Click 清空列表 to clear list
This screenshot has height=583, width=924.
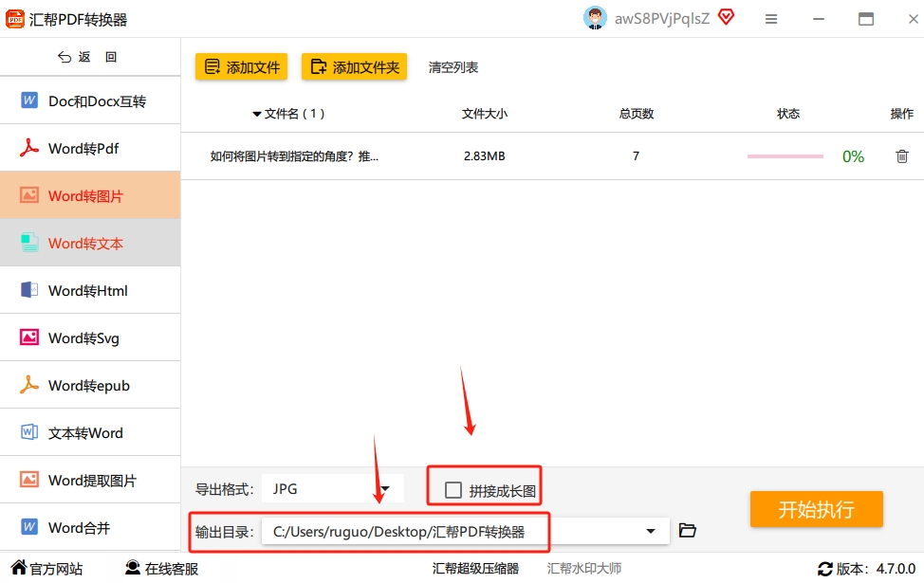[453, 67]
